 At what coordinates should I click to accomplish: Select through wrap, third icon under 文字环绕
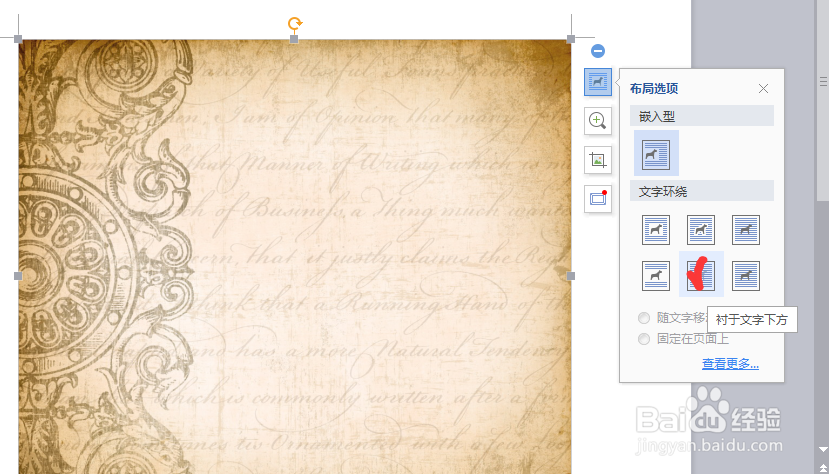pyautogui.click(x=746, y=230)
